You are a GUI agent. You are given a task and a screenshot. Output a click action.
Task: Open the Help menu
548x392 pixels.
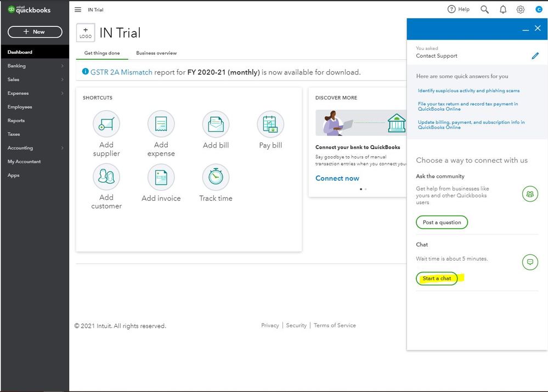[459, 9]
